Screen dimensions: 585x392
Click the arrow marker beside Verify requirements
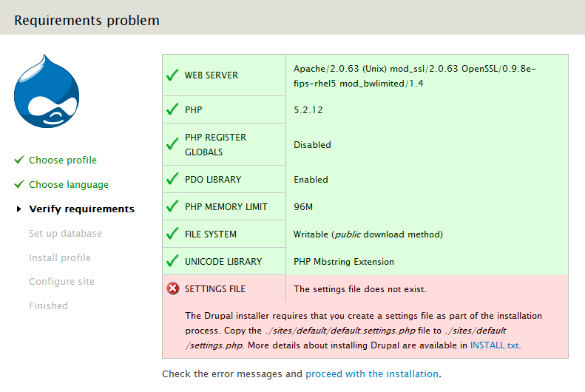coord(19,209)
